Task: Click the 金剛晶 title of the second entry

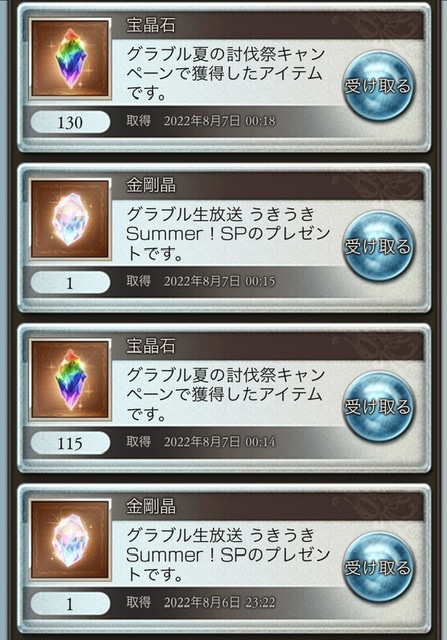Action: [x=151, y=186]
